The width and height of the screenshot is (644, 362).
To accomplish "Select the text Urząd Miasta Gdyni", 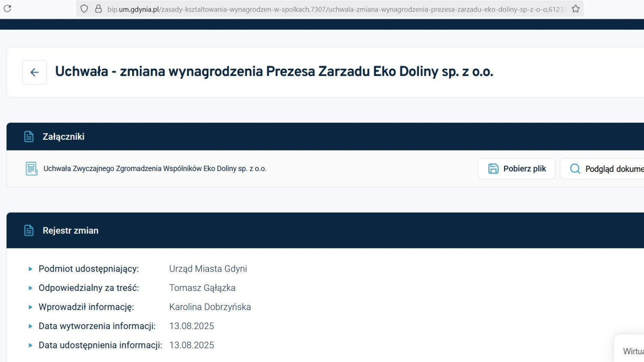I will [208, 269].
